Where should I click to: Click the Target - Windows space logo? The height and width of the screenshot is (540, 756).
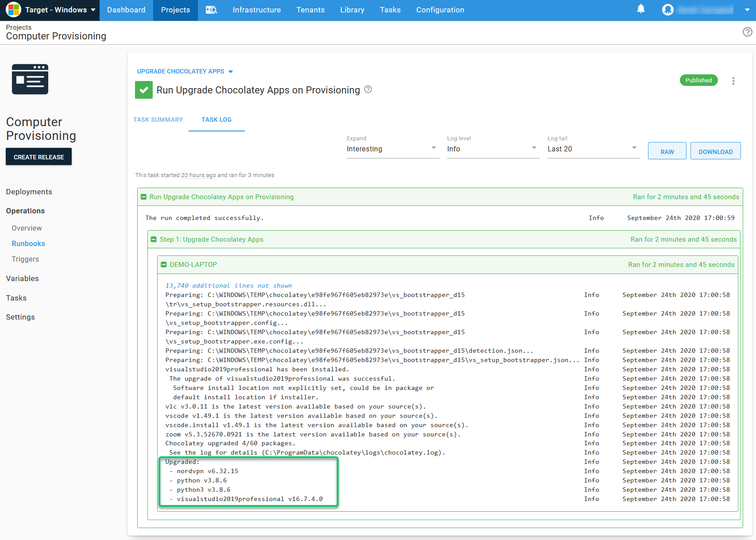click(13, 10)
